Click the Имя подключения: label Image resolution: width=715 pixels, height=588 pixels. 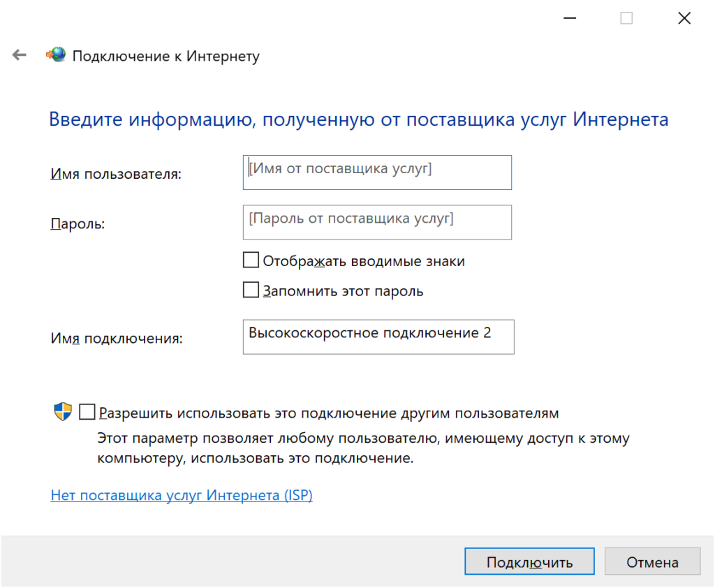click(x=117, y=339)
